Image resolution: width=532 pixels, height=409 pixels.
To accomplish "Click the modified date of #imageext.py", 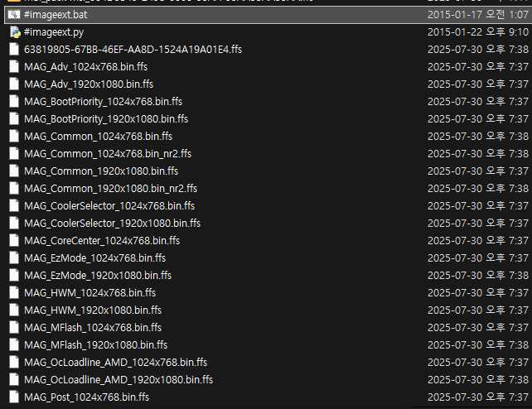I will (478, 32).
